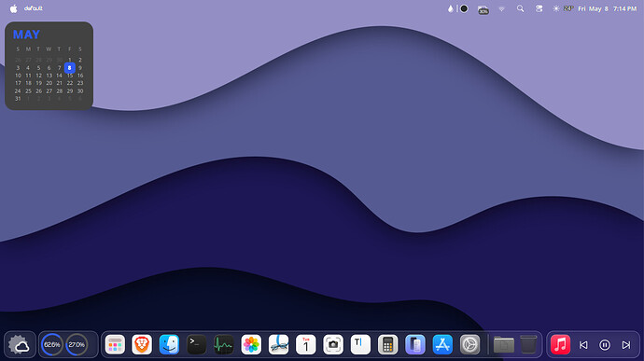The image size is (644, 361).
Task: Select day 15 in the calendar widget
Action: pyautogui.click(x=70, y=76)
